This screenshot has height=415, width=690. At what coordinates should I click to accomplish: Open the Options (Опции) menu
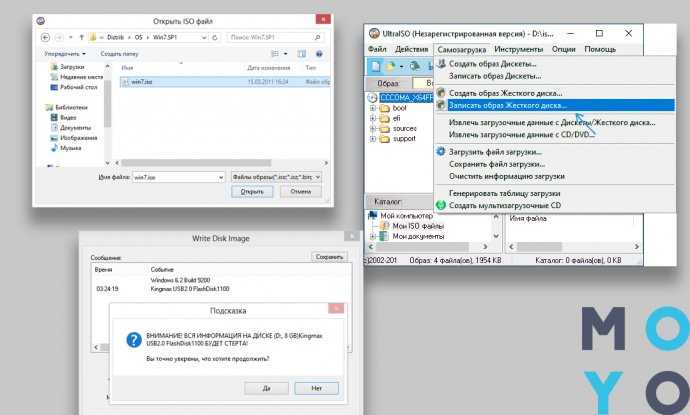point(564,49)
